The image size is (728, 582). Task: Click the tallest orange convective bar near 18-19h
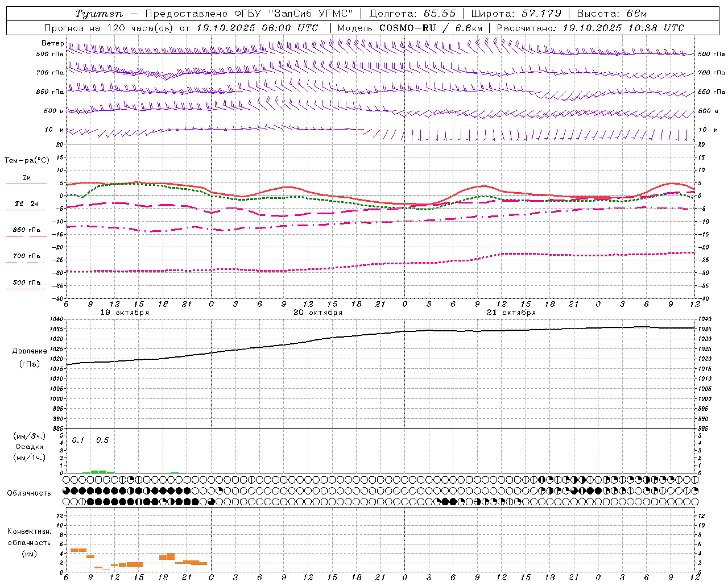[171, 556]
